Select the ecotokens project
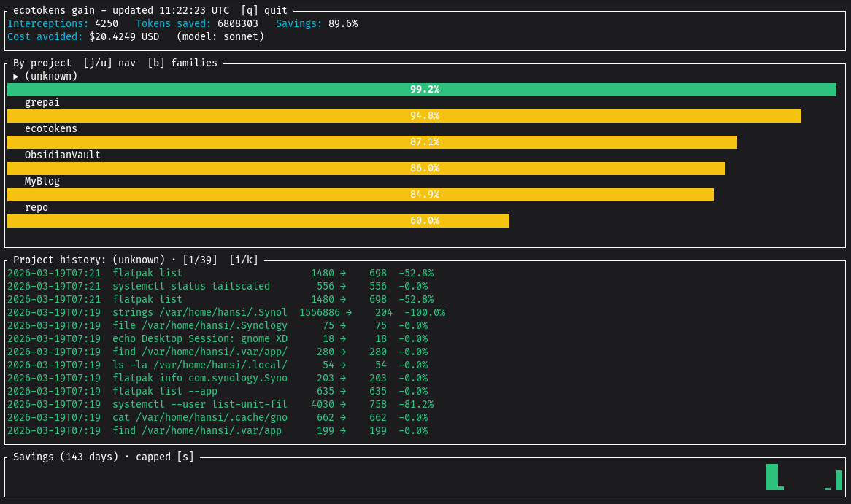851x504 pixels. [x=51, y=128]
